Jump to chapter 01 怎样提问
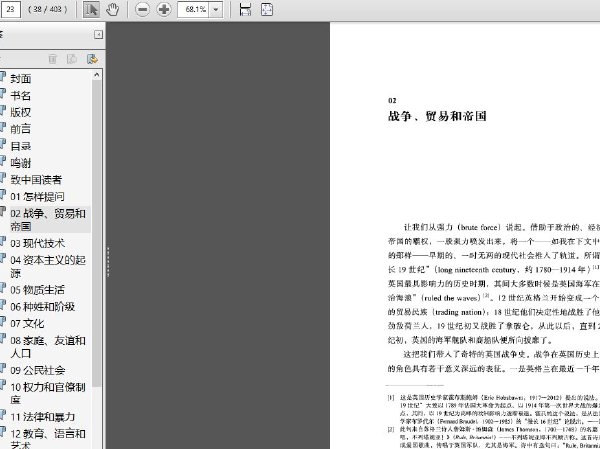 [x=38, y=196]
